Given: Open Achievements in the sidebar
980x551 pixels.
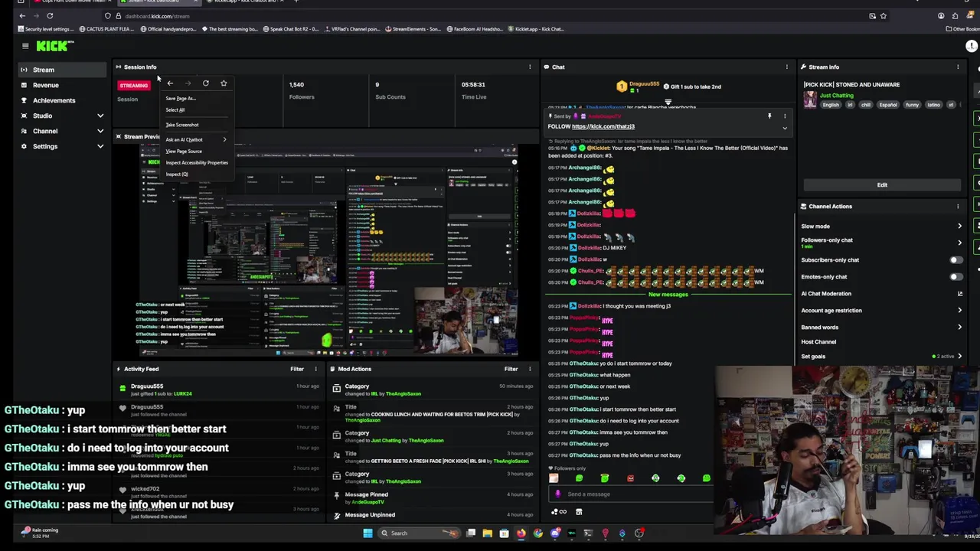Looking at the screenshot, I should pyautogui.click(x=63, y=100).
